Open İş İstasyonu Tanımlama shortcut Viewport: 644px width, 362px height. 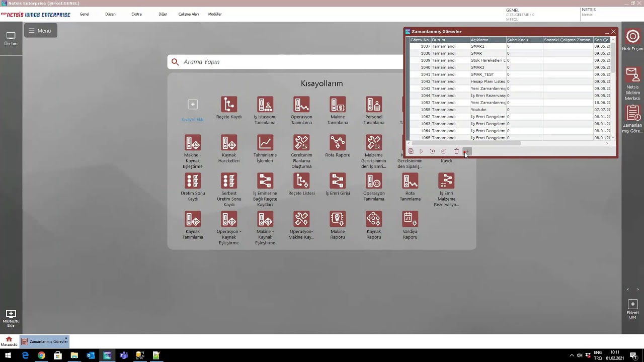265,110
